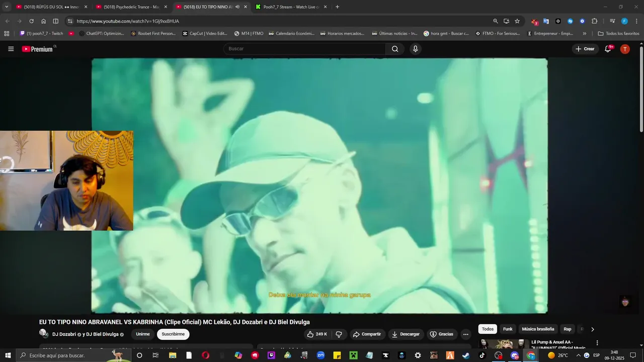644x362 pixels.
Task: Open Chrome extensions puzzle icon
Action: click(x=594, y=21)
